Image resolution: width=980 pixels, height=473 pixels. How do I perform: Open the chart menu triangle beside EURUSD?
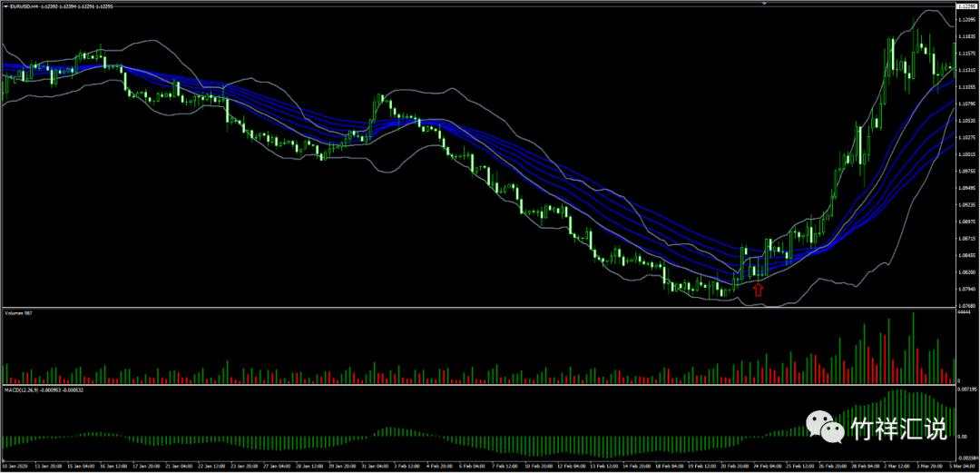[5, 6]
